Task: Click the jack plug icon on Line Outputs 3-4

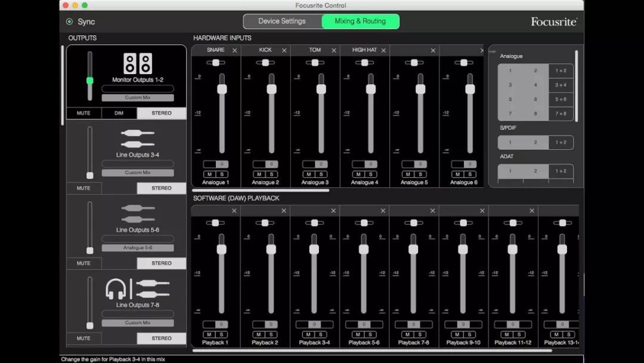Action: pyautogui.click(x=137, y=137)
